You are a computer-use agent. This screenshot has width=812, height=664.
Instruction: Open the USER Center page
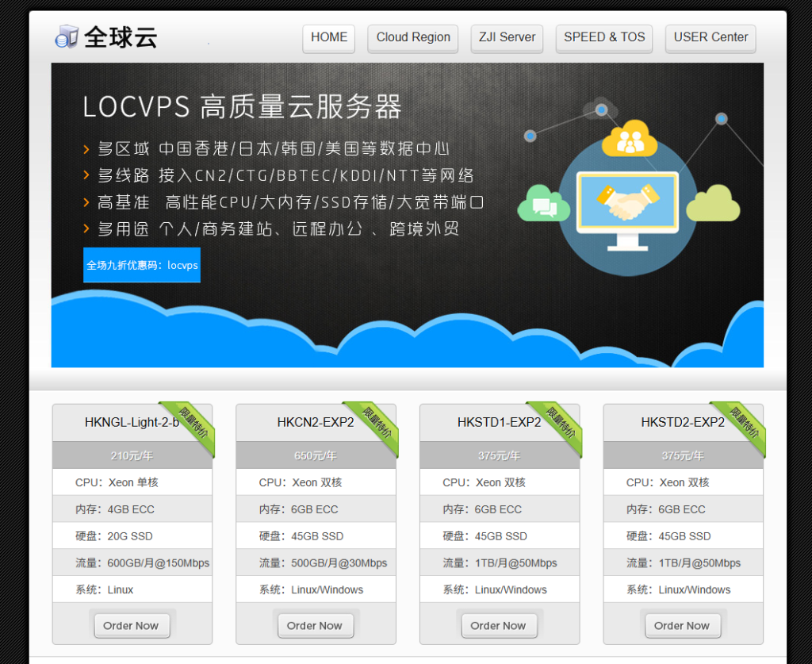pos(710,38)
